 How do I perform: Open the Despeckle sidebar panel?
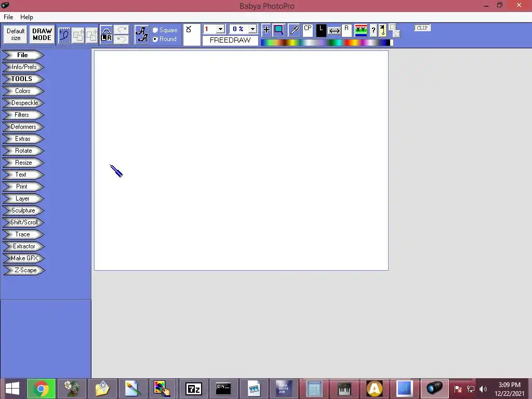[23, 103]
